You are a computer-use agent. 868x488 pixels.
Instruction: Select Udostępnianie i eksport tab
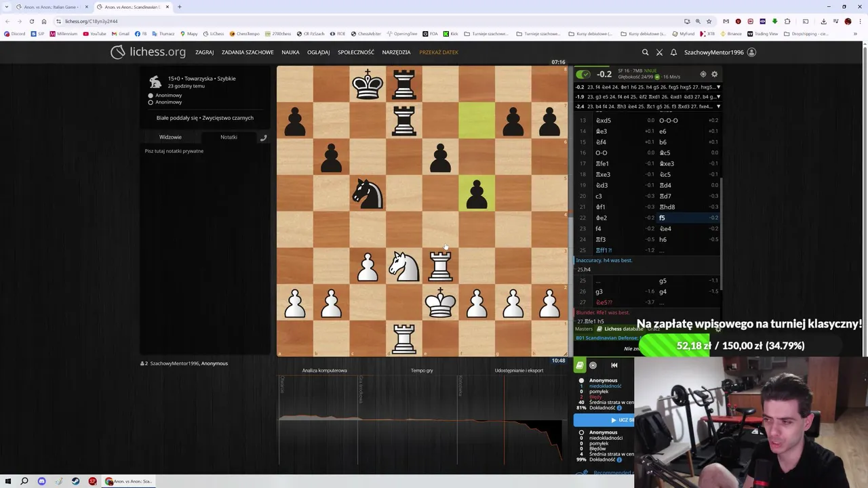pyautogui.click(x=519, y=370)
